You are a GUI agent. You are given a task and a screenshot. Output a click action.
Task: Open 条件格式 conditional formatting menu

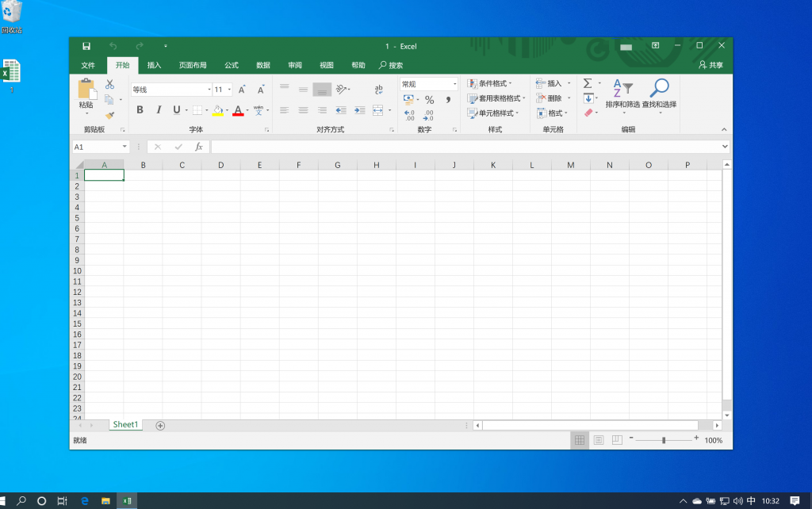[x=490, y=83]
